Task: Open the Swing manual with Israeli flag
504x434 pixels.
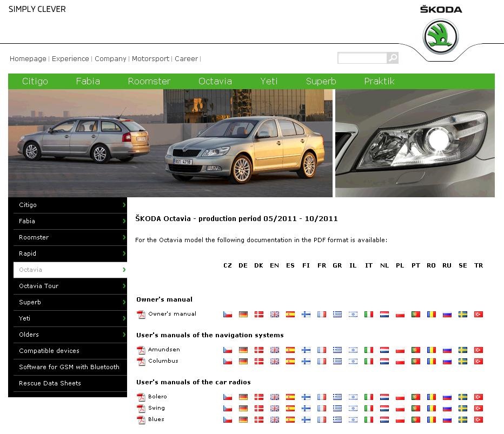Action: 353,408
